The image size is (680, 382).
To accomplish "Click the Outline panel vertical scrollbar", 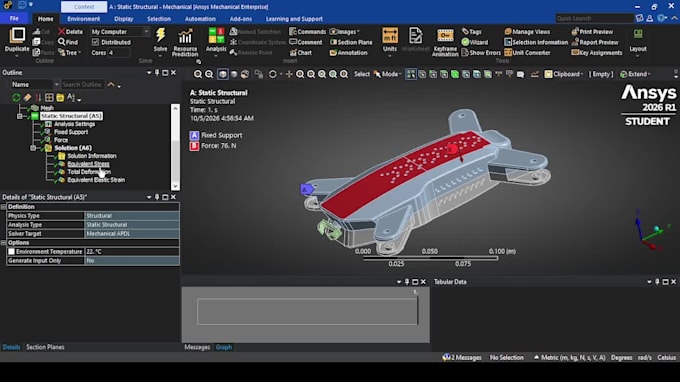I will pyautogui.click(x=175, y=147).
